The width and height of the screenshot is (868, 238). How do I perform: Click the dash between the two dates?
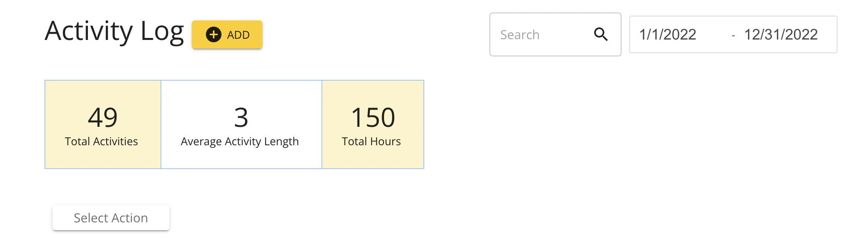pyautogui.click(x=733, y=36)
